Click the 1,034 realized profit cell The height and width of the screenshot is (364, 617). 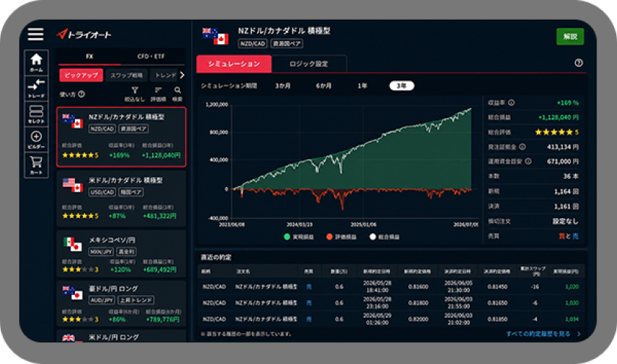pos(571,319)
